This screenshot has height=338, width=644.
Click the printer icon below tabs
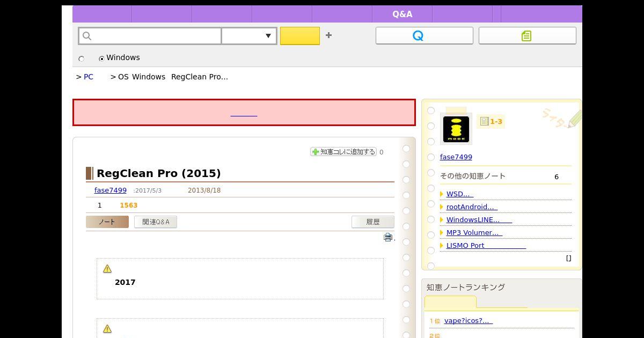388,237
